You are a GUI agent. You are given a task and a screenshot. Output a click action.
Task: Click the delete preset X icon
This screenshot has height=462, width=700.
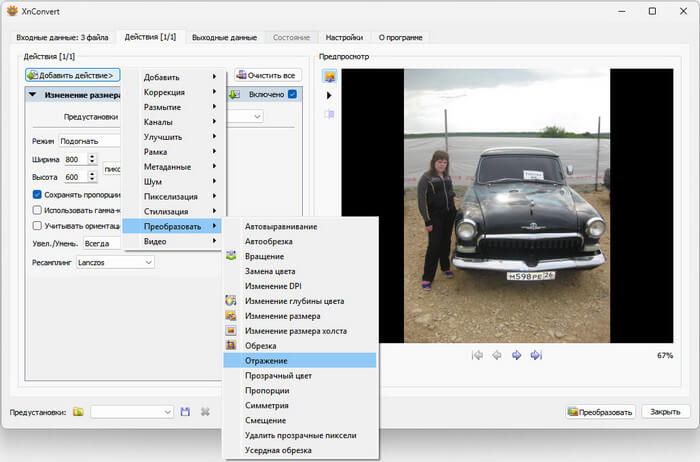pos(205,412)
